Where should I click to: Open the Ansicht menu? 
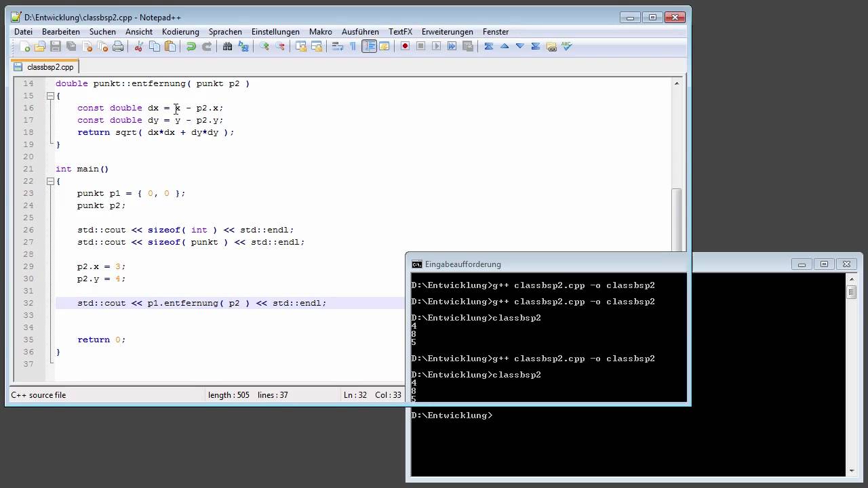(x=139, y=32)
